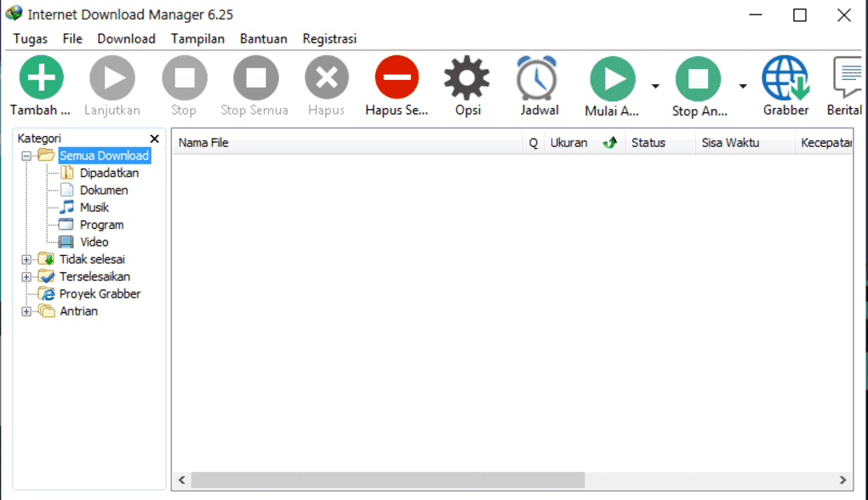Click the red Hapus Se... icon
The width and height of the screenshot is (868, 500).
point(397,77)
